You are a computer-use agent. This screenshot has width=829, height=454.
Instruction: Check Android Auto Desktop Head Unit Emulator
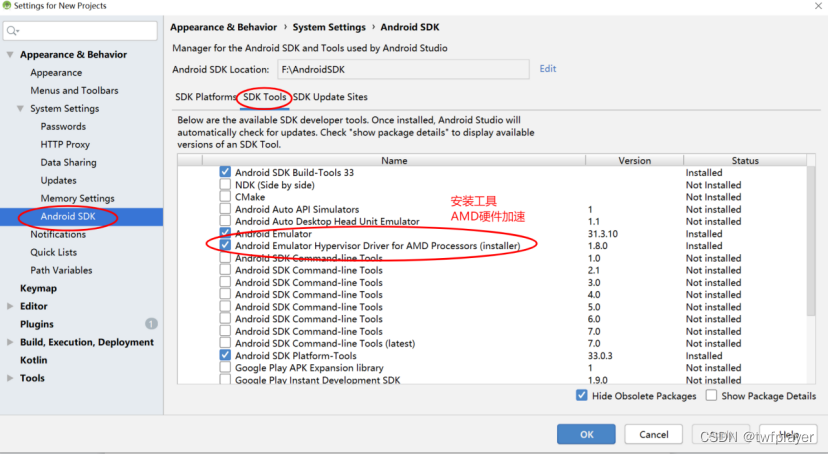[225, 220]
